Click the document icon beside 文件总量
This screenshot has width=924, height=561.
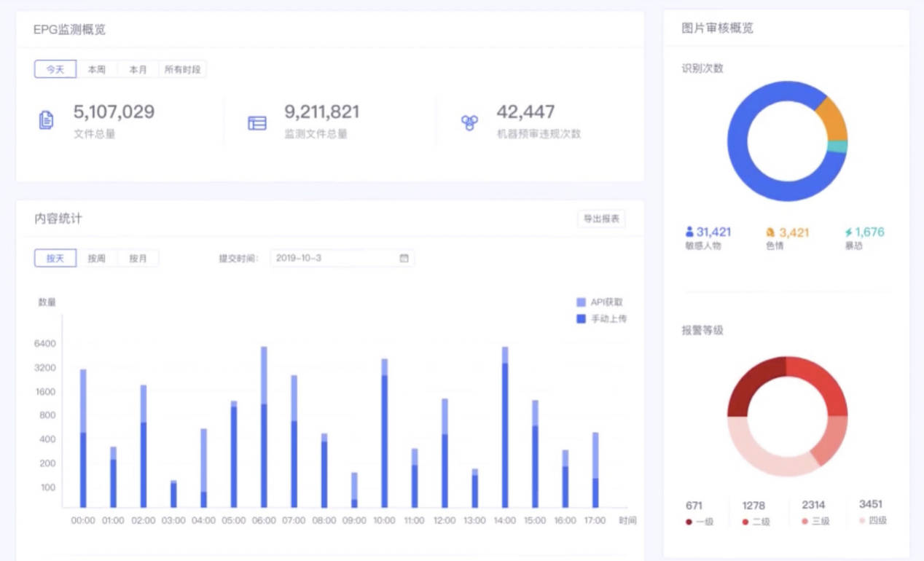46,120
